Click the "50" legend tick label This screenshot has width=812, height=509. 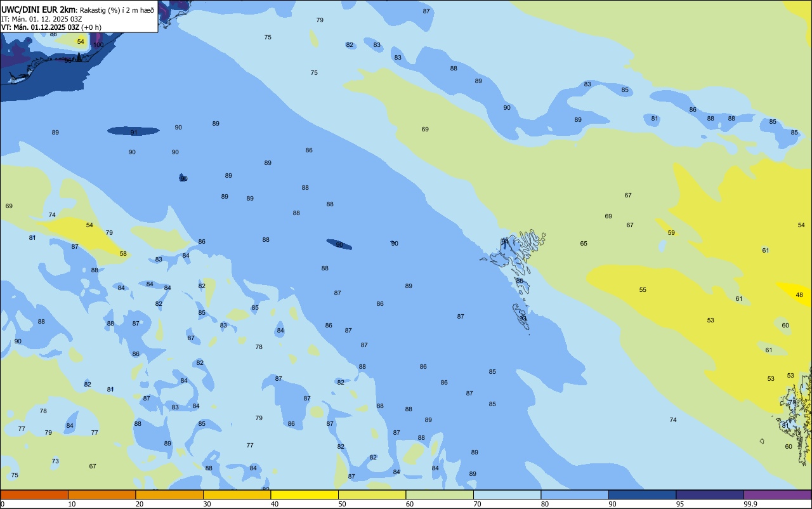pos(342,504)
